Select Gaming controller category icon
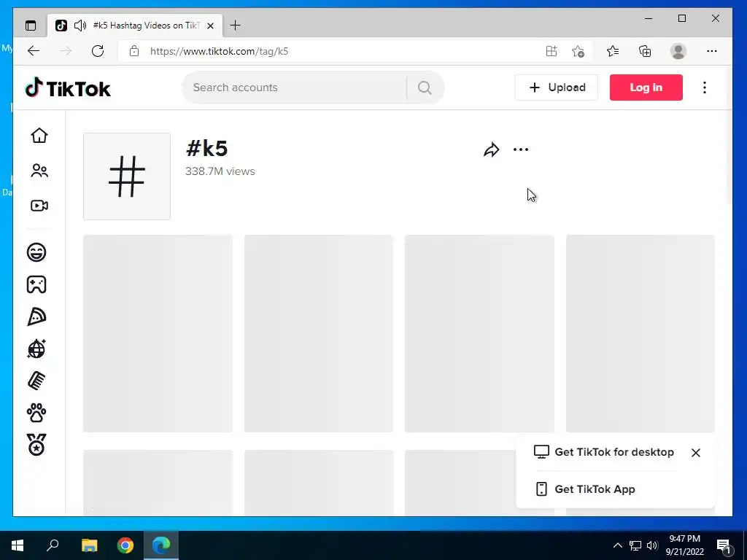Screen dimensions: 747x560 tap(36, 285)
